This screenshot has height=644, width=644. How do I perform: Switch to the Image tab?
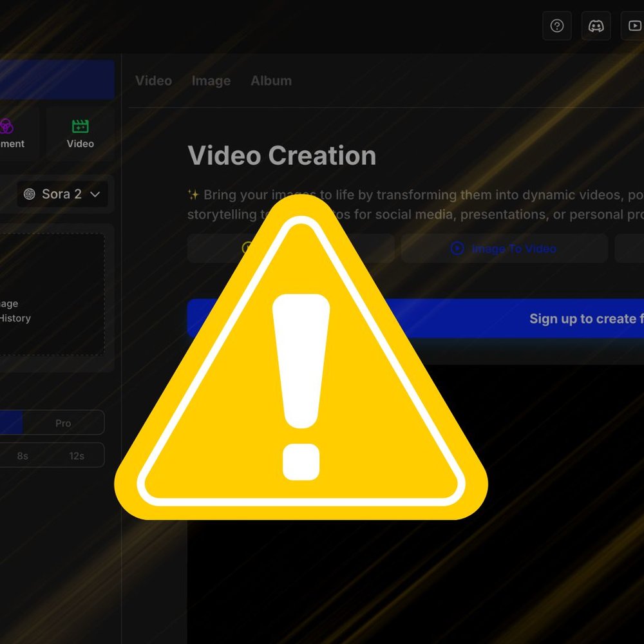click(x=211, y=81)
